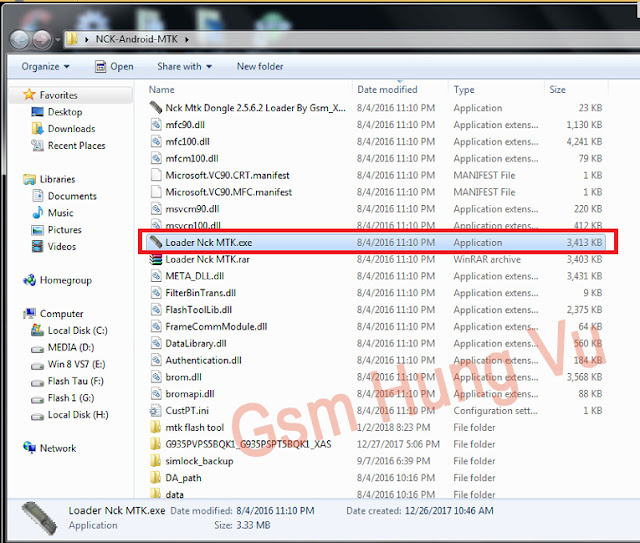Open the Organize menu
This screenshot has width=640, height=543.
pyautogui.click(x=45, y=67)
